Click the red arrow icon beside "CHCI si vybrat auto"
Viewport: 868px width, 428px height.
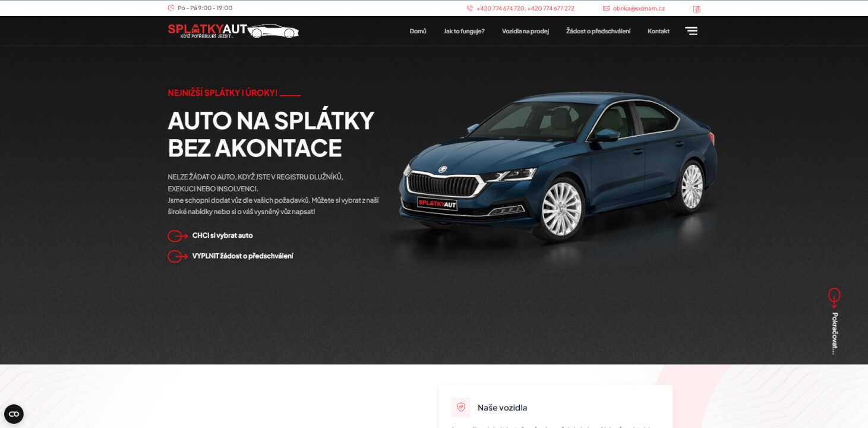pyautogui.click(x=178, y=236)
